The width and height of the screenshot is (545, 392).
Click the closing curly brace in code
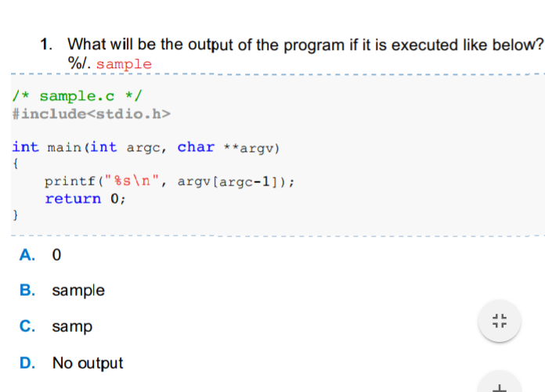16,214
